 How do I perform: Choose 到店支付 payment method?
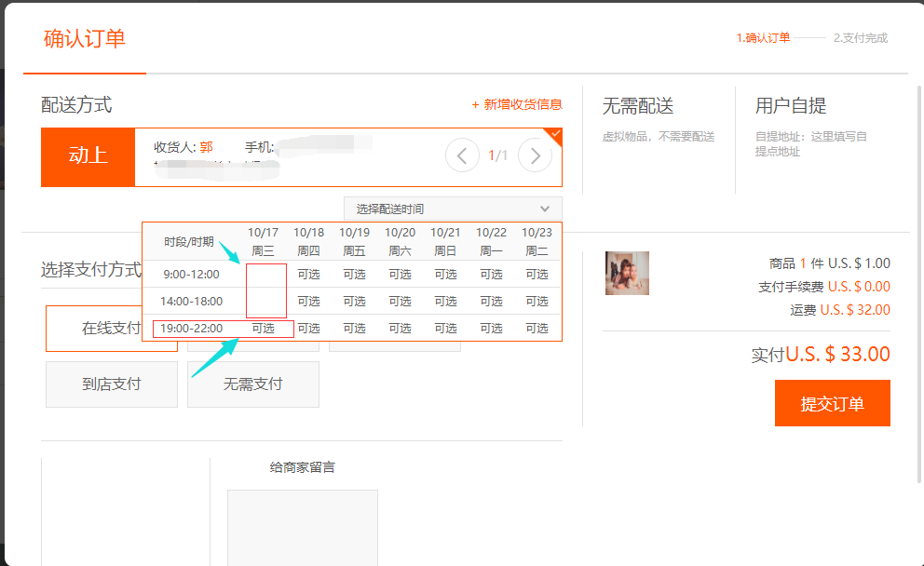tap(111, 384)
